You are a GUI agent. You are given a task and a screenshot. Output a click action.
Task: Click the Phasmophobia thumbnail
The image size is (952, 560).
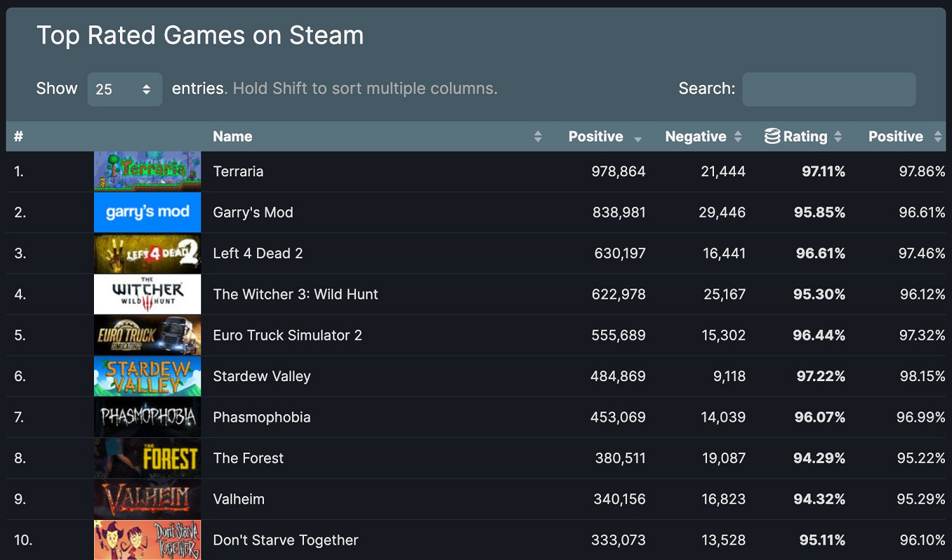(x=147, y=417)
